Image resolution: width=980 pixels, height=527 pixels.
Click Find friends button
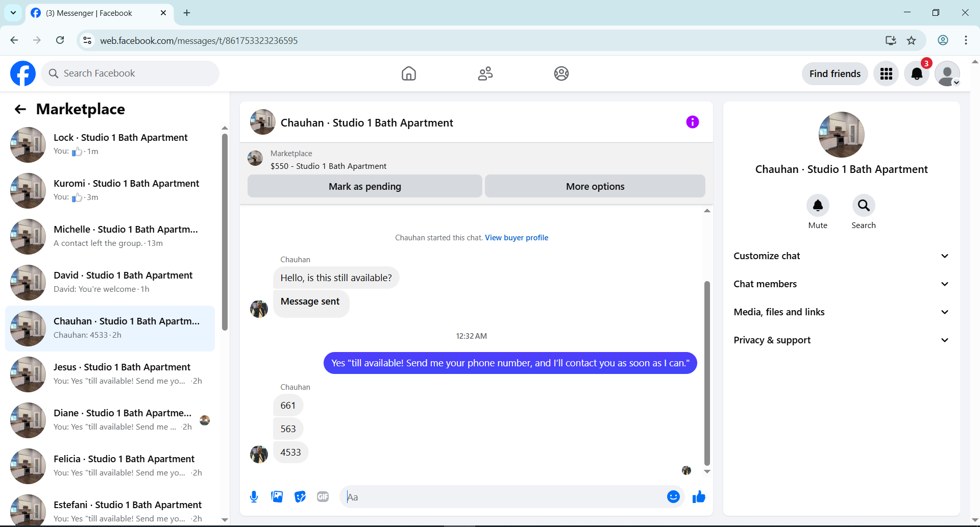tap(835, 74)
